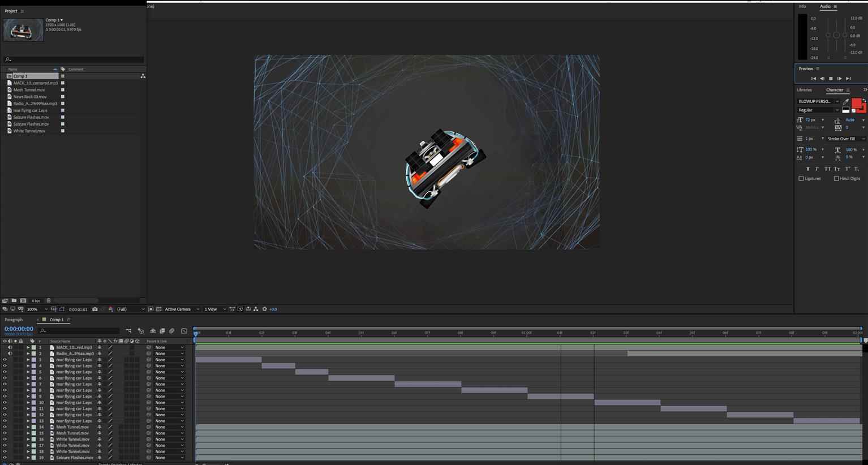Expand layer 1 MACK mp3 properties
Viewport: 868px width, 465px height.
(x=28, y=347)
